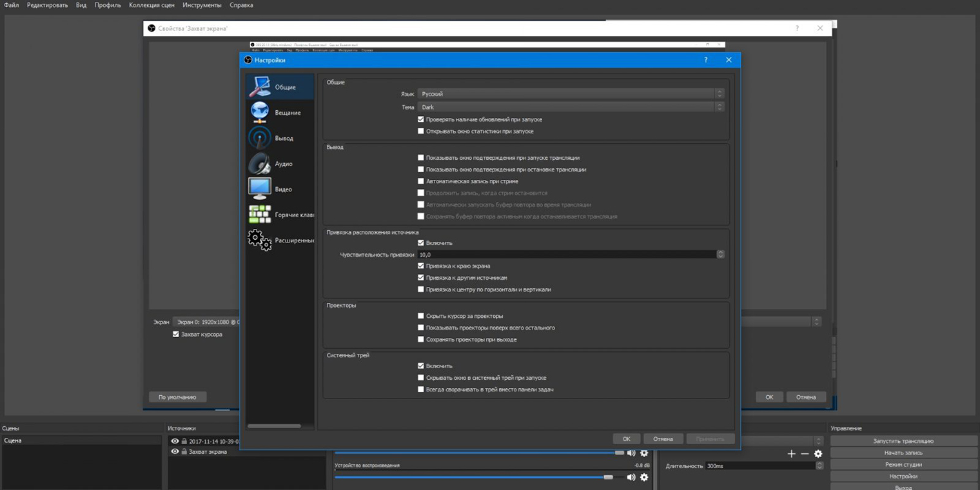Open the Расширенные gears icon section

click(260, 240)
